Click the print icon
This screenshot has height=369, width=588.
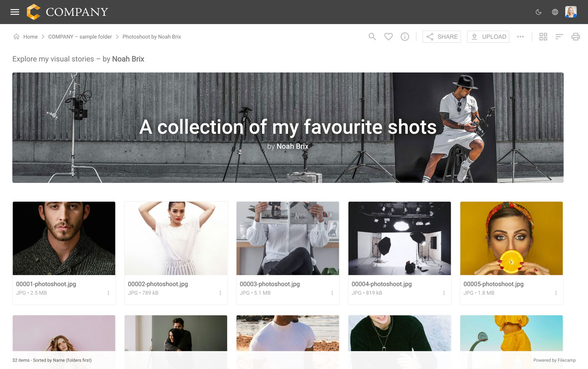[575, 37]
